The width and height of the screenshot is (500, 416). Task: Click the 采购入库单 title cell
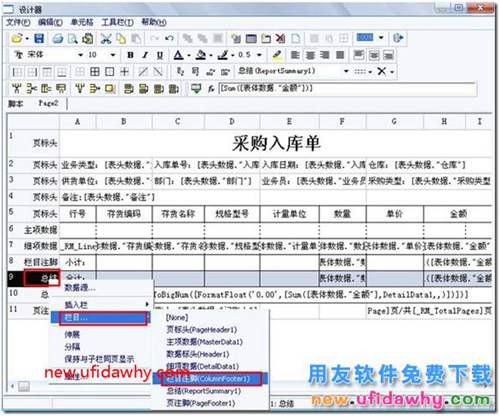(276, 144)
